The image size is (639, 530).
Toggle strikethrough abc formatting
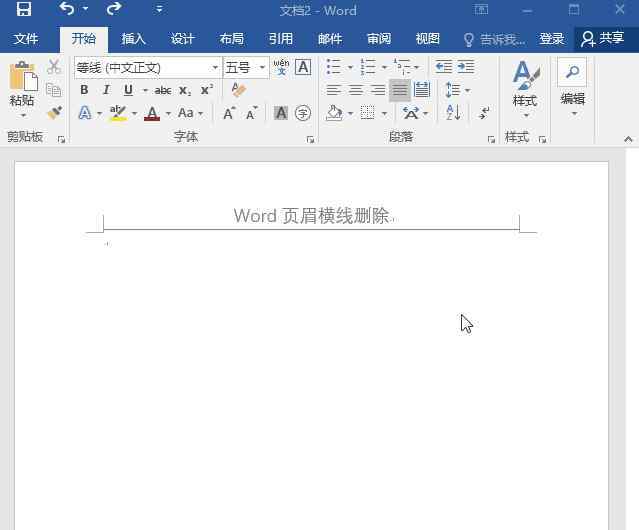163,90
